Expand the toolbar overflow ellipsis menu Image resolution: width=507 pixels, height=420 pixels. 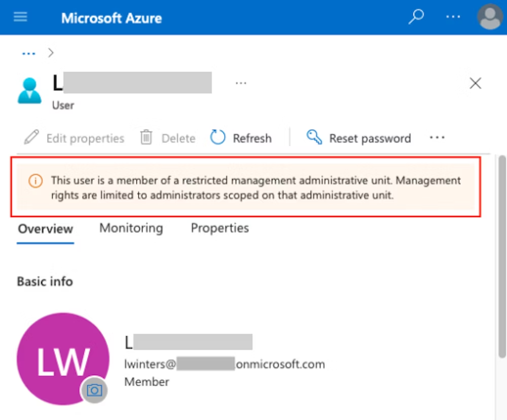pos(437,138)
